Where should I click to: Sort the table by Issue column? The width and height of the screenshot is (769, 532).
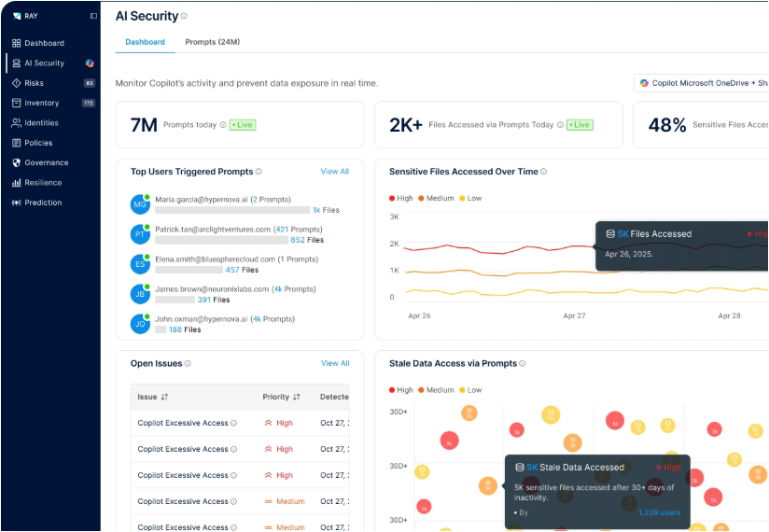coord(153,398)
